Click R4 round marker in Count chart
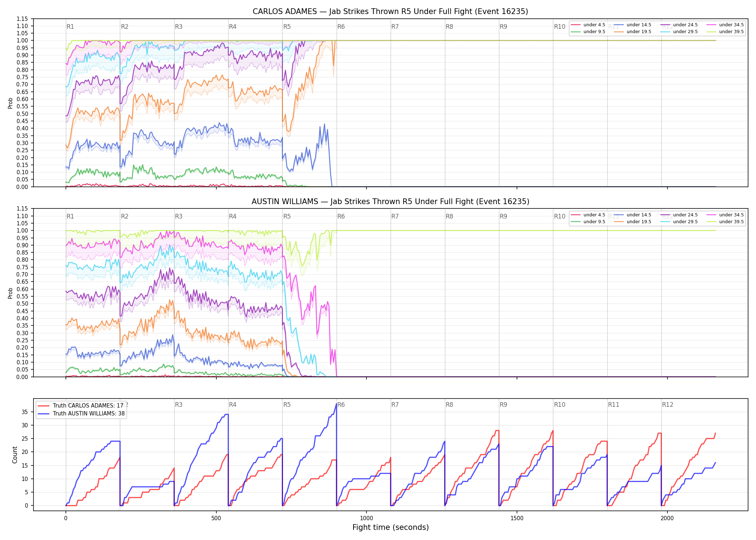 233,405
